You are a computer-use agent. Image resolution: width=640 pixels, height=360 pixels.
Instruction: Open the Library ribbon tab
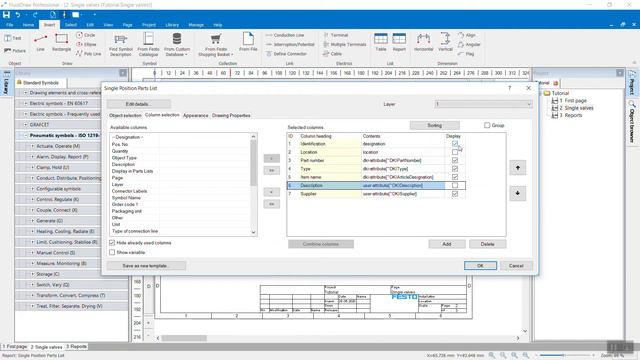(172, 25)
